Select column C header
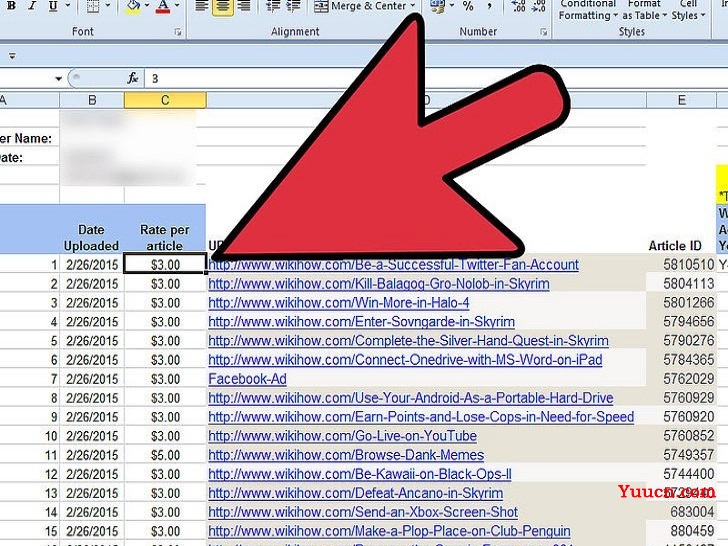728x546 pixels. coord(165,100)
